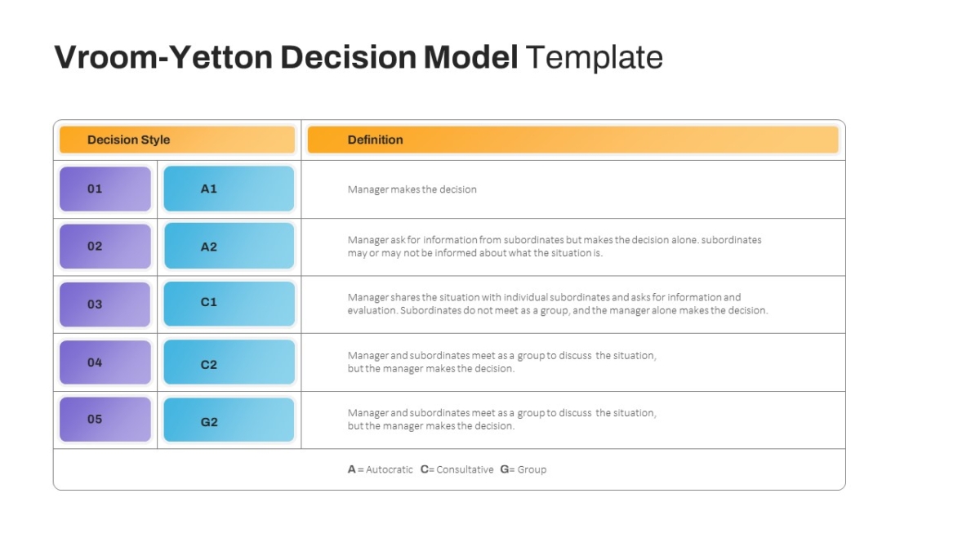This screenshot has width=980, height=551.
Task: Select the 'G= Group' legend text
Action: click(x=523, y=469)
